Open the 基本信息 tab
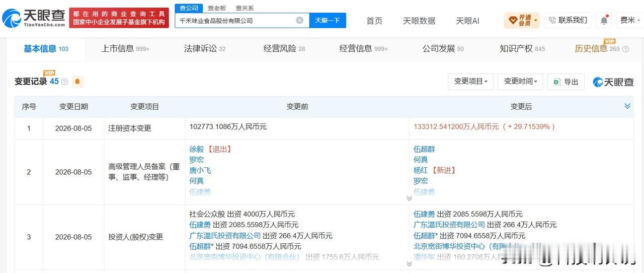This screenshot has width=644, height=273. (46, 49)
